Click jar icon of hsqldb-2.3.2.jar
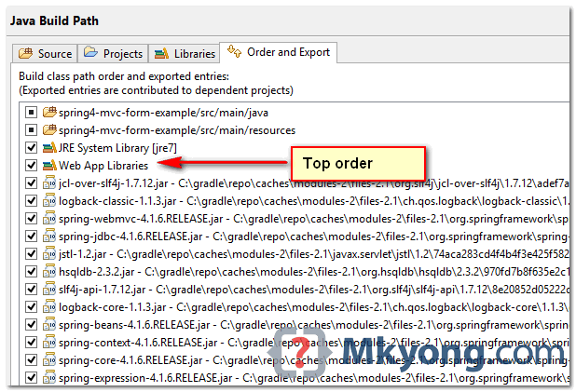This screenshot has height=392, width=576. 49,271
